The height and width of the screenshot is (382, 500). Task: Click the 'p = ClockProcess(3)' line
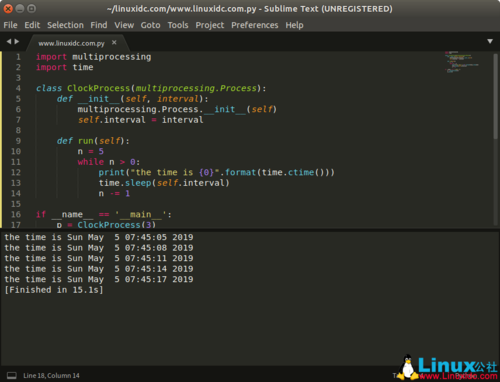coord(106,225)
